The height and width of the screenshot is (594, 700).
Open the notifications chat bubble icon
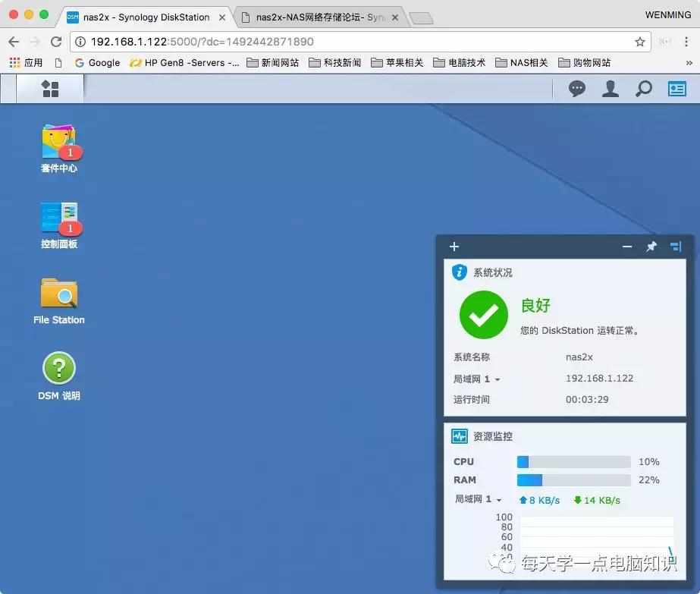tap(576, 89)
